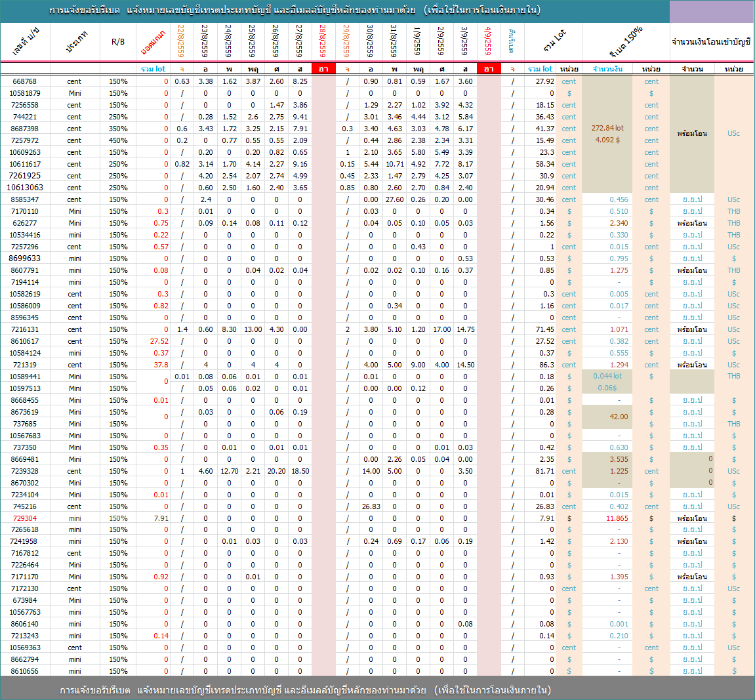This screenshot has width=755, height=700.
Task: Select the 22/8/2559 date column header
Action: tap(182, 41)
